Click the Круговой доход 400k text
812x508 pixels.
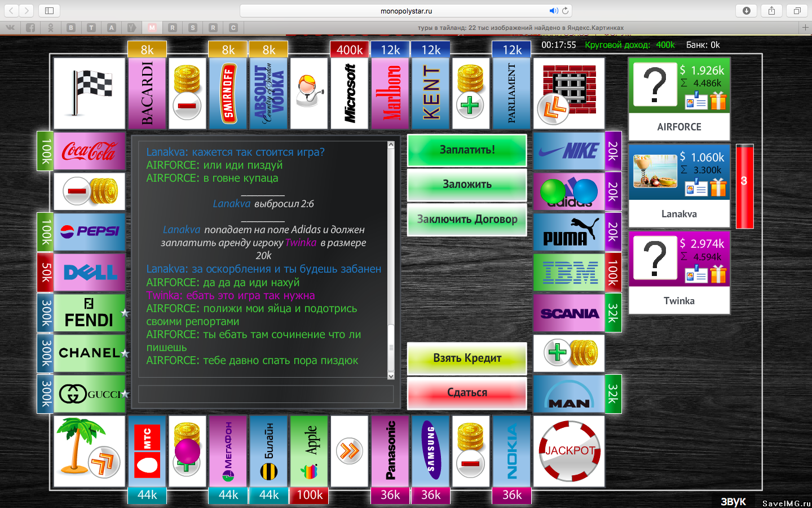630,45
